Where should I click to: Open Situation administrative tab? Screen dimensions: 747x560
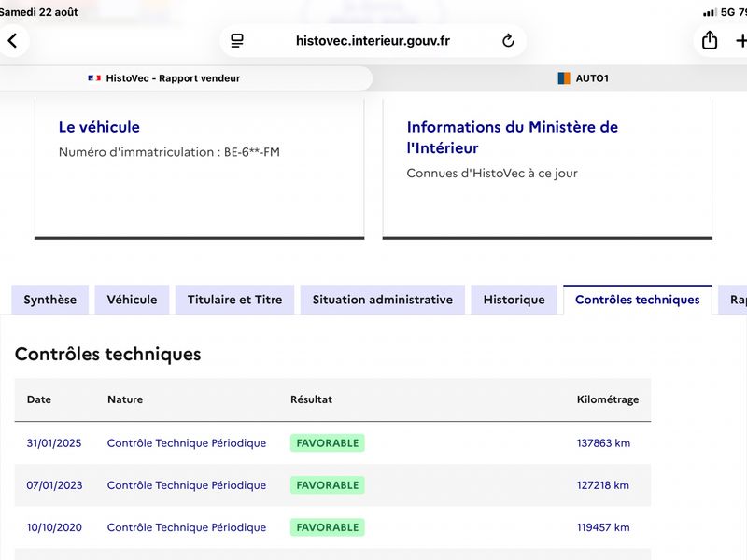tap(383, 300)
